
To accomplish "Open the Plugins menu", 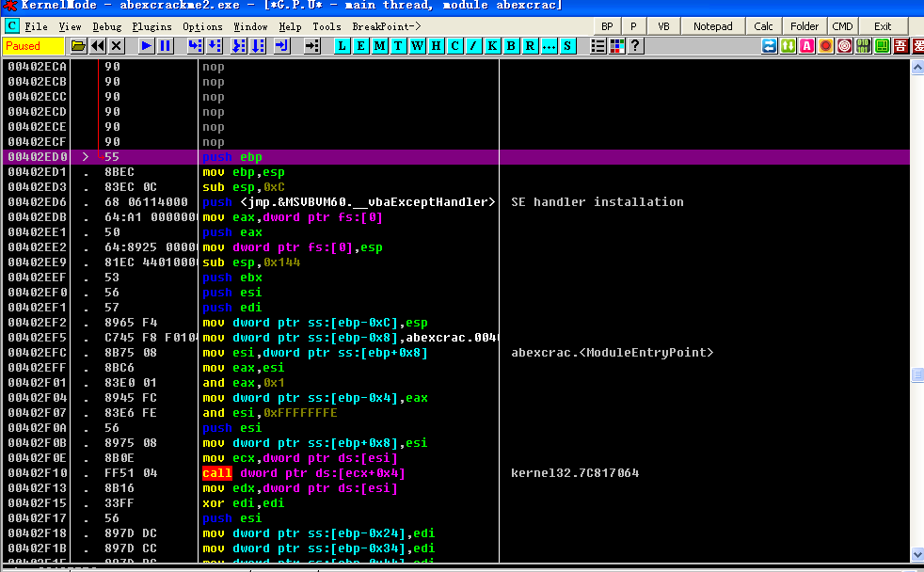I will click(151, 26).
